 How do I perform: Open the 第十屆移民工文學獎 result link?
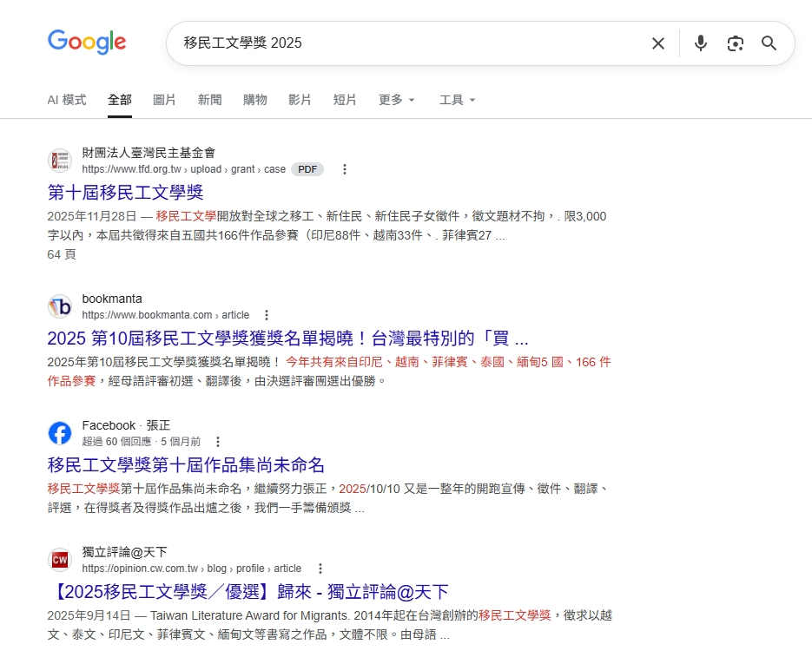tap(125, 193)
